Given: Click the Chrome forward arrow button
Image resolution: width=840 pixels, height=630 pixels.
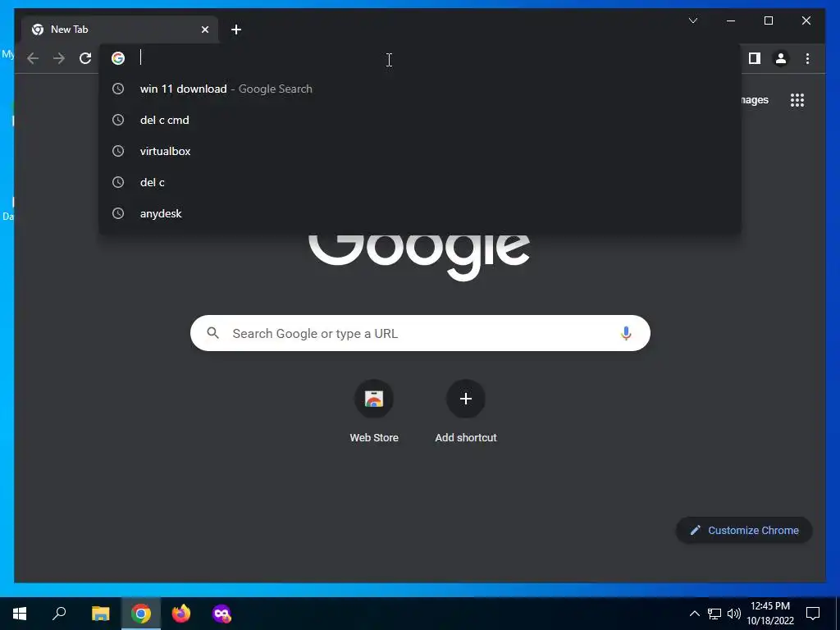Looking at the screenshot, I should (x=59, y=58).
